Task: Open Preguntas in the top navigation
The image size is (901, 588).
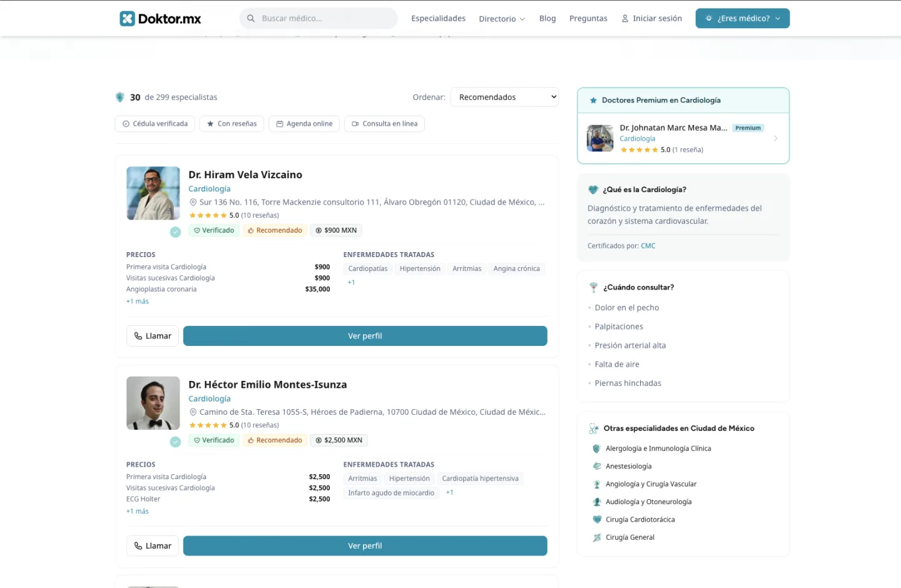Action: click(588, 18)
